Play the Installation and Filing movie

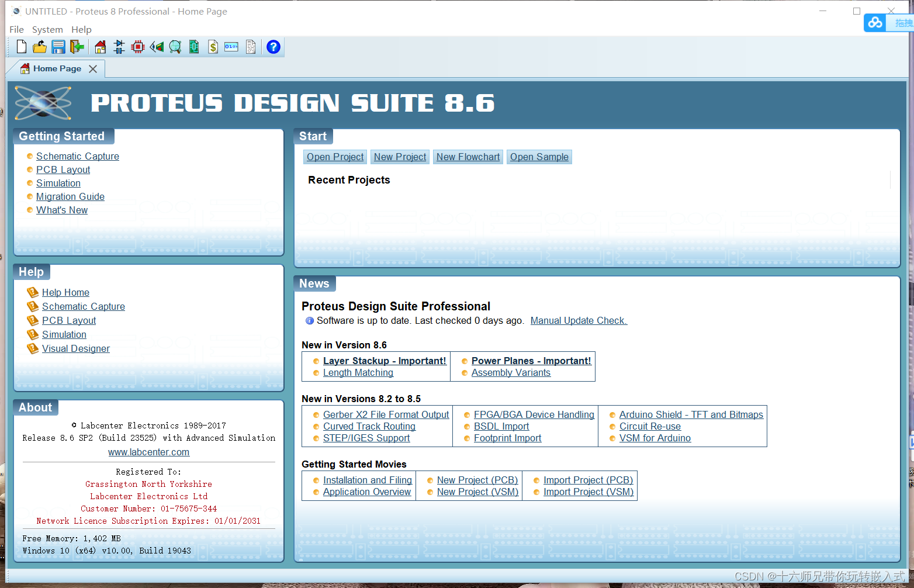(368, 480)
